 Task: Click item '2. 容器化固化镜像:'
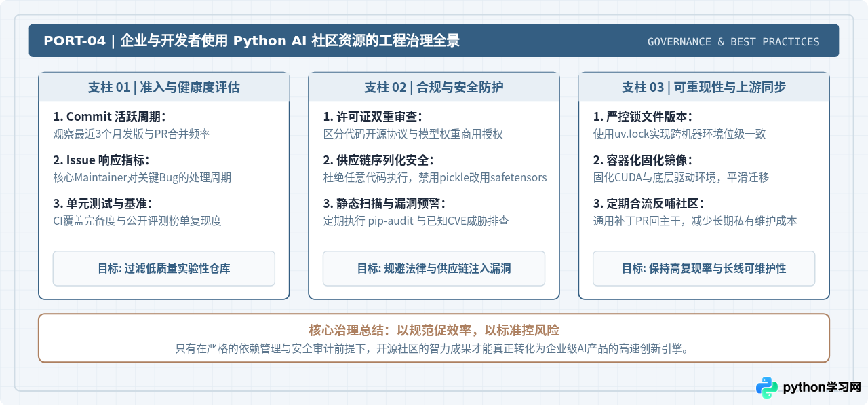pos(643,160)
